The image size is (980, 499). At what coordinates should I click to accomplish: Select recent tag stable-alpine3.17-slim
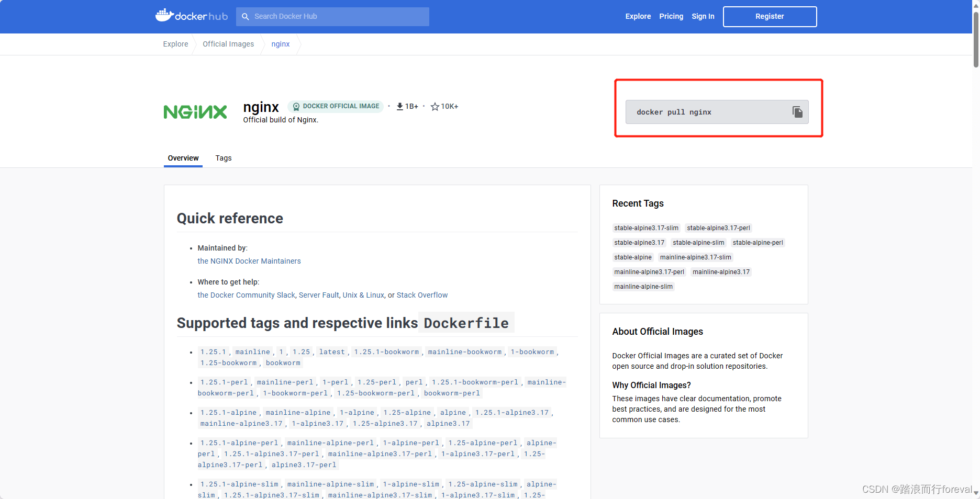(646, 228)
